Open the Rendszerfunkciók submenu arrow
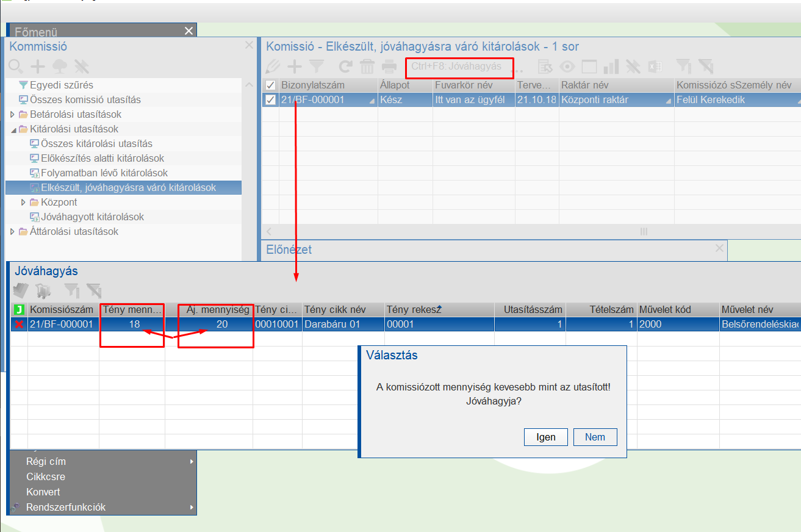Screen dimensions: 801x532 pyautogui.click(x=192, y=508)
